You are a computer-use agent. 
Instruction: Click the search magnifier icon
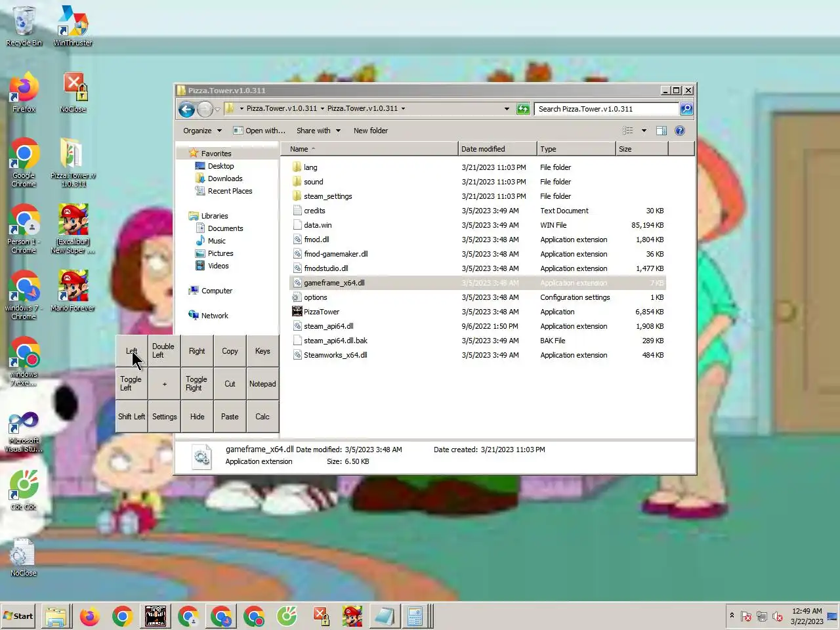coord(686,109)
